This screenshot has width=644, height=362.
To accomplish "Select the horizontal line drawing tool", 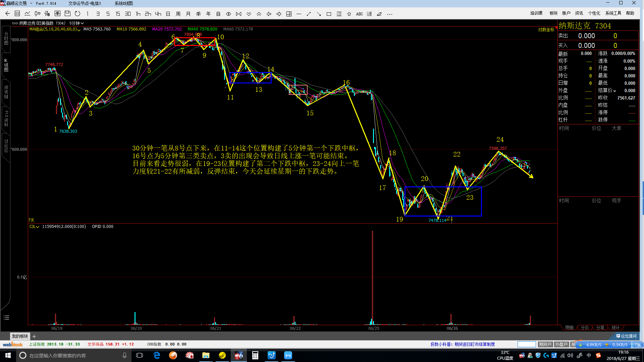I will point(299,14).
